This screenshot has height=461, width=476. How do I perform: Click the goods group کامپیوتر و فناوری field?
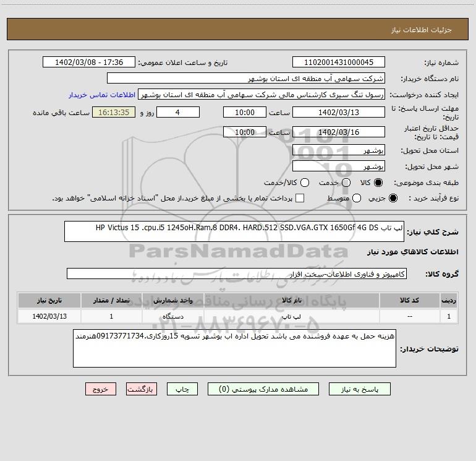click(x=237, y=274)
